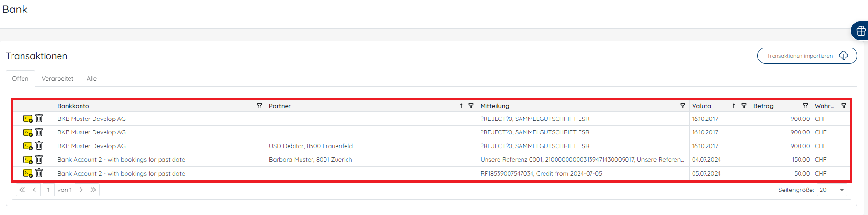Filter the Währung column
This screenshot has width=868, height=215.
[x=844, y=106]
